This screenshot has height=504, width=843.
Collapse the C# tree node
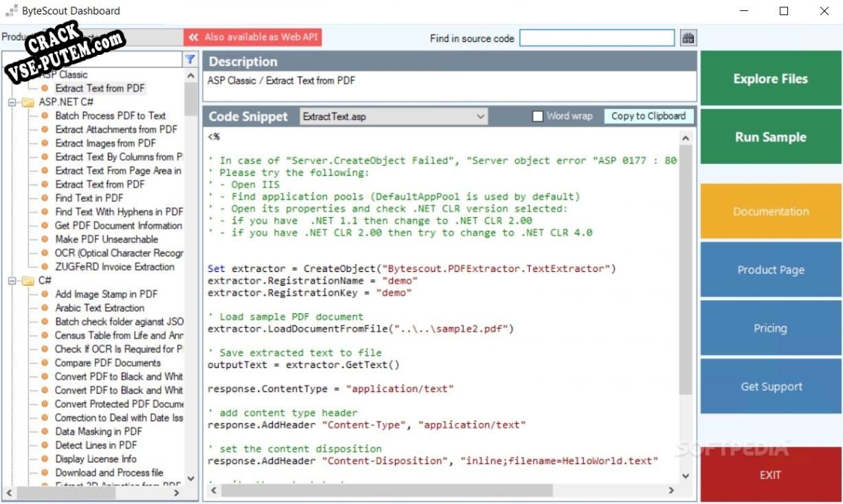[x=12, y=281]
